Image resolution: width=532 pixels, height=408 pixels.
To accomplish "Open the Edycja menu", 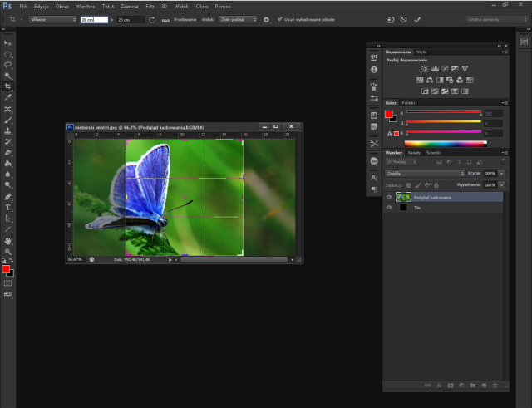I will (42, 6).
